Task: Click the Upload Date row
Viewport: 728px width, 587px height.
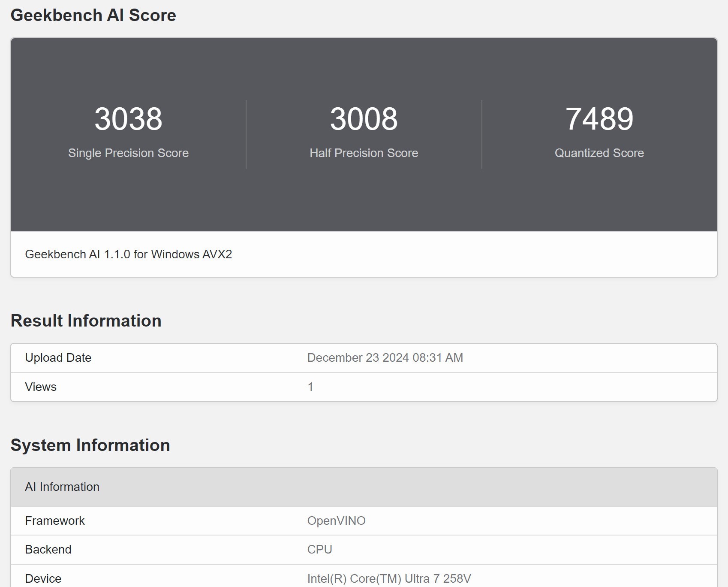Action: (58, 357)
